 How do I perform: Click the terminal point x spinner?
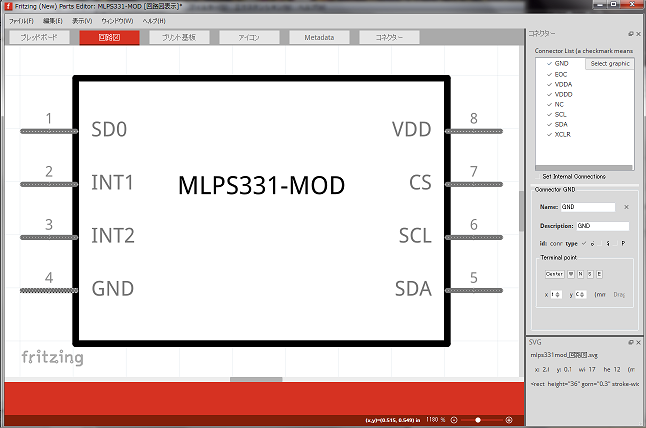pyautogui.click(x=556, y=295)
